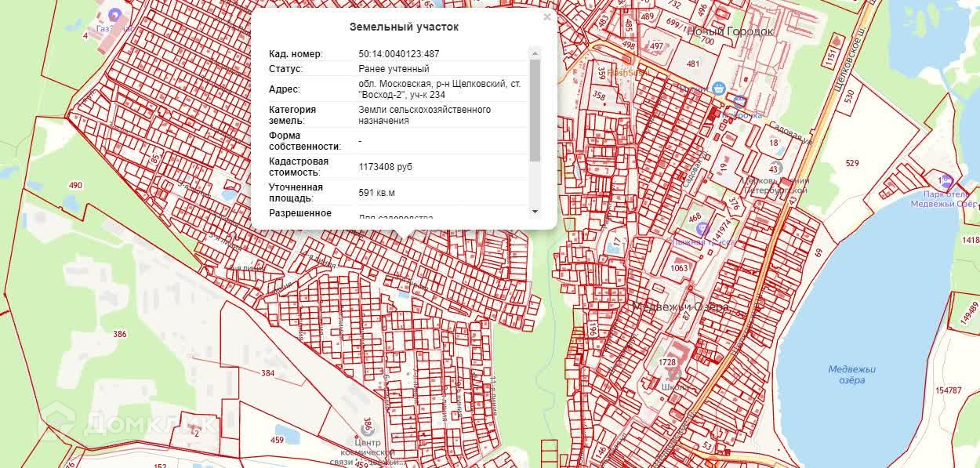Click the popup's vertical scrollbar thumb
The image size is (980, 468).
535,110
